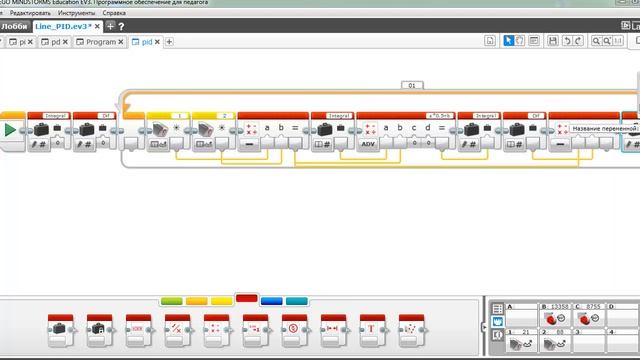This screenshot has width=640, height=360.
Task: Zoom in on the program canvas
Action: point(607,41)
